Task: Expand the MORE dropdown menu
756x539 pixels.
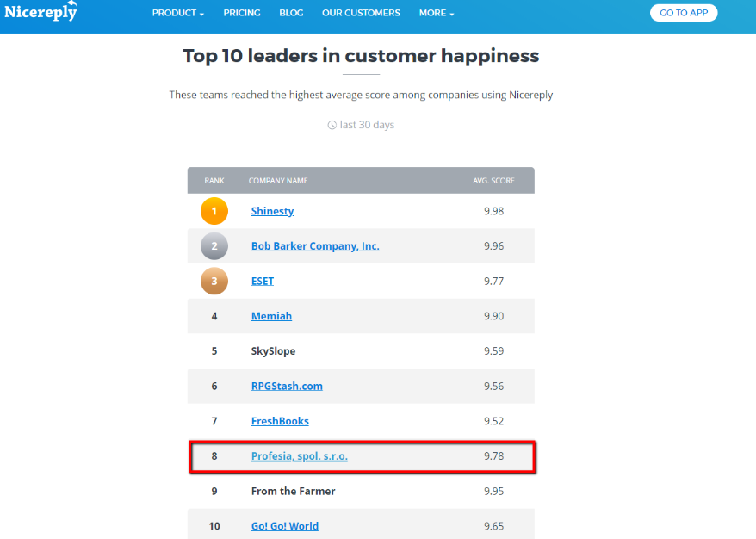Action: click(437, 14)
